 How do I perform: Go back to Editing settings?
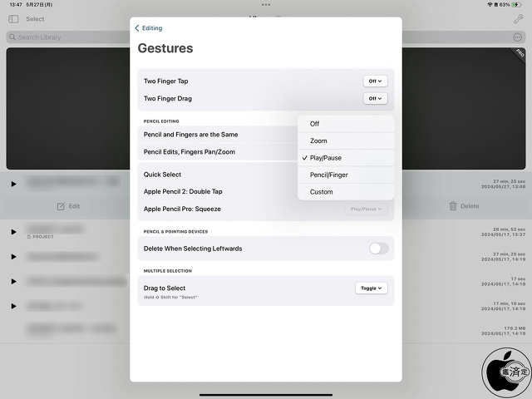coord(149,28)
